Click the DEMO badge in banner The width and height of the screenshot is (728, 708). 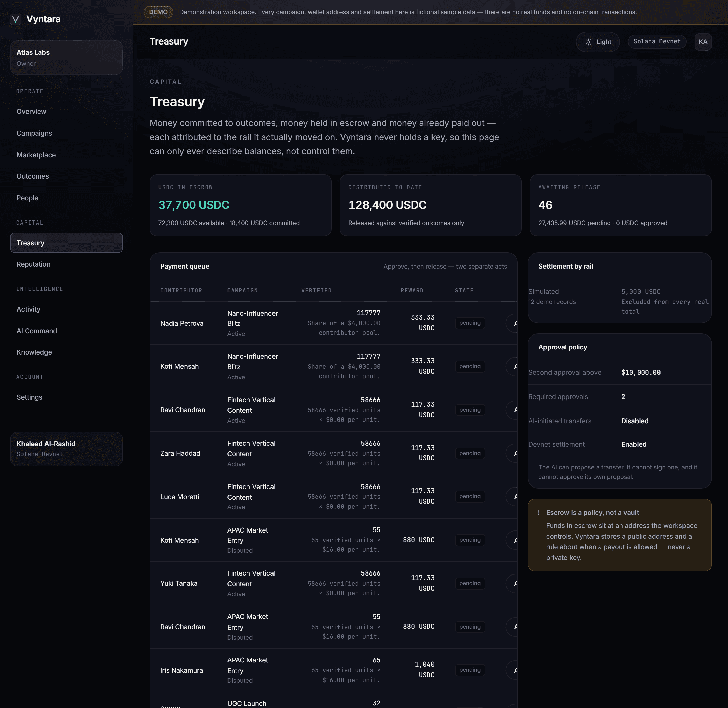pyautogui.click(x=158, y=12)
